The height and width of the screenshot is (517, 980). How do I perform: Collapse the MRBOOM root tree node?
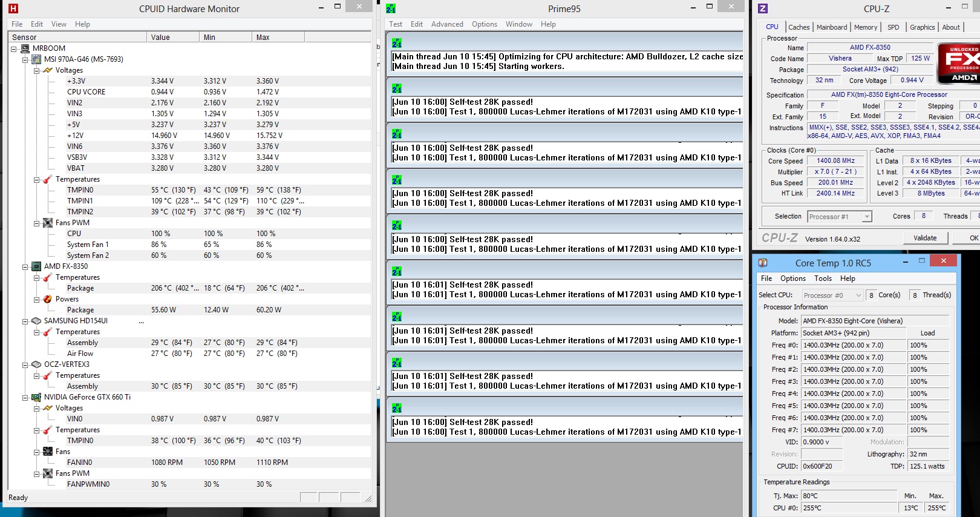click(14, 49)
